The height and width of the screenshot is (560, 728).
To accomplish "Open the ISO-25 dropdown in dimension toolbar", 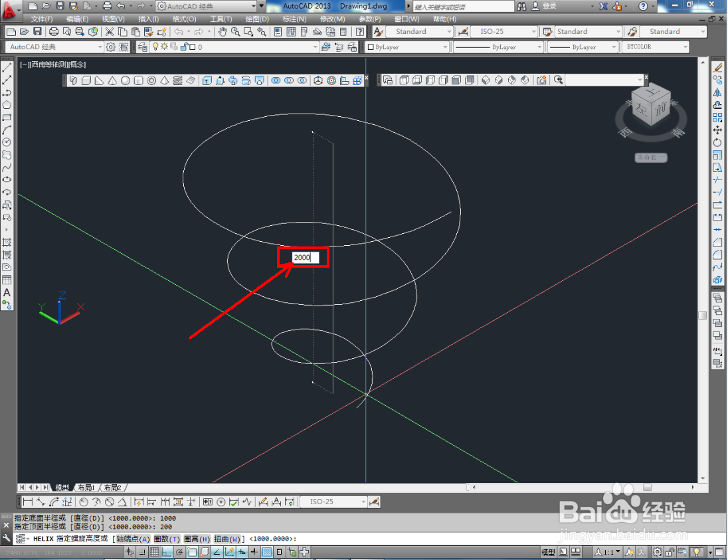I will coord(363,502).
